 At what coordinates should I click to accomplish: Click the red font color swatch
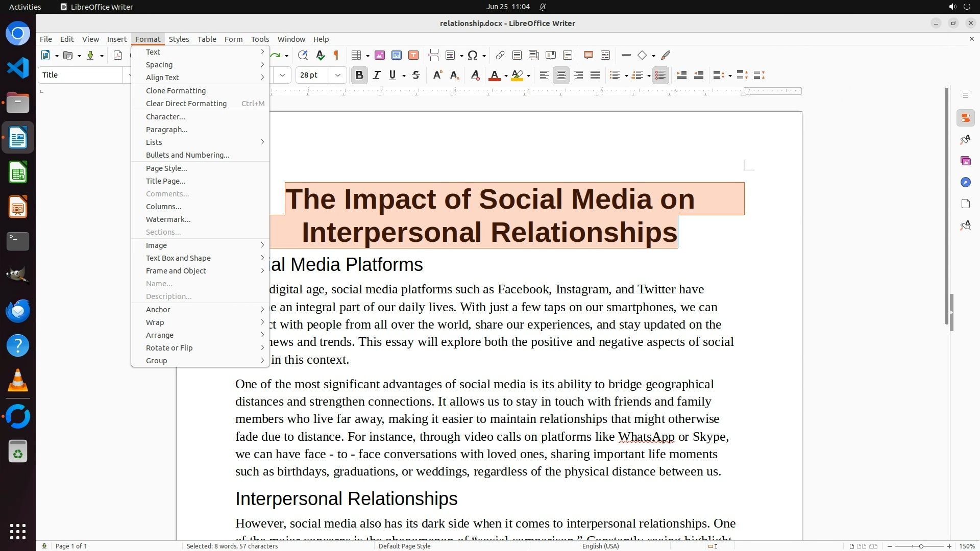494,76
